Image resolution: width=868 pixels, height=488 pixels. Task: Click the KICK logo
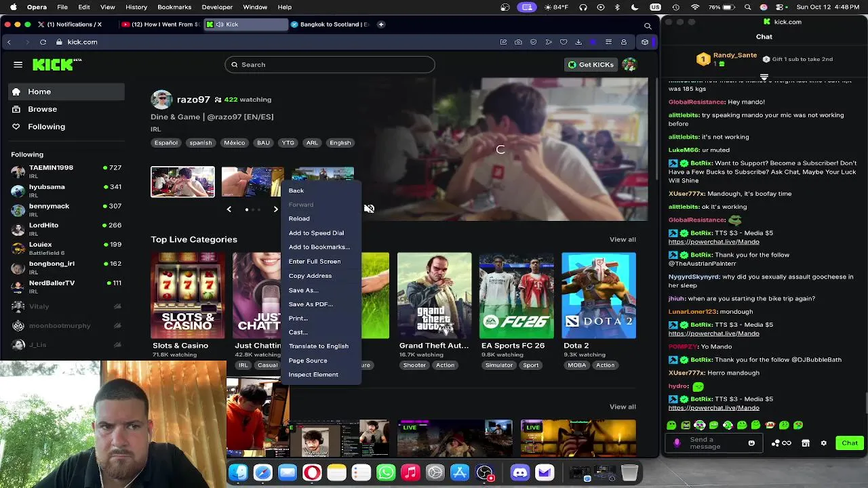[x=57, y=64]
